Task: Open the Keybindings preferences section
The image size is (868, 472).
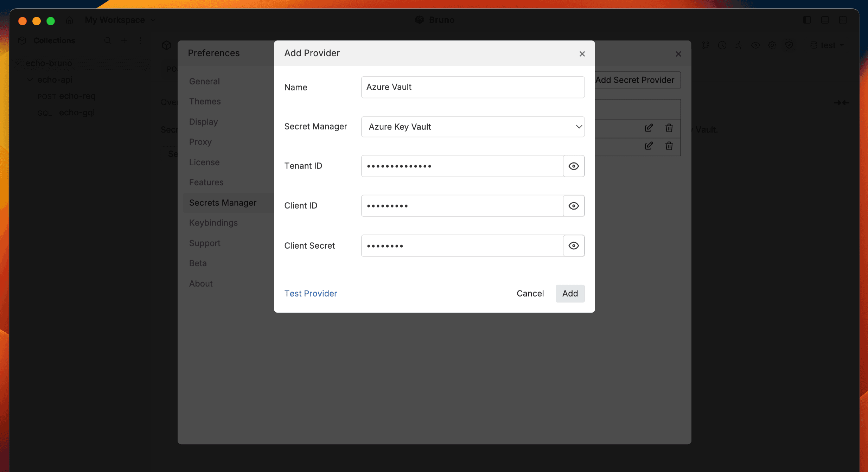Action: click(213, 223)
